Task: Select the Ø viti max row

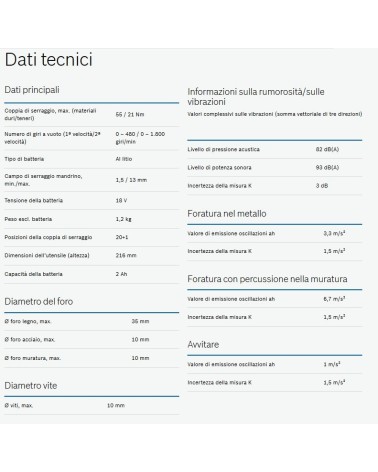Action: coord(92,406)
